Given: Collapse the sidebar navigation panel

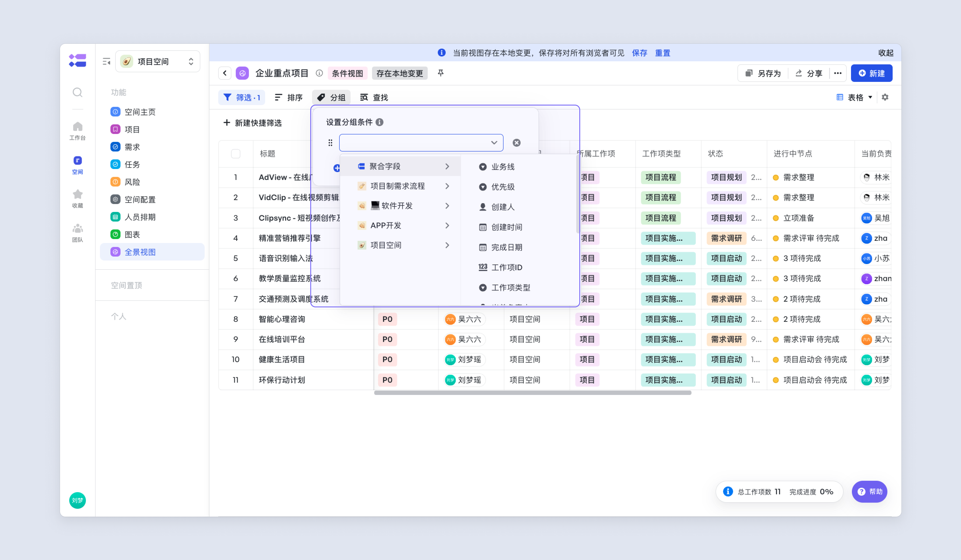Looking at the screenshot, I should point(106,61).
